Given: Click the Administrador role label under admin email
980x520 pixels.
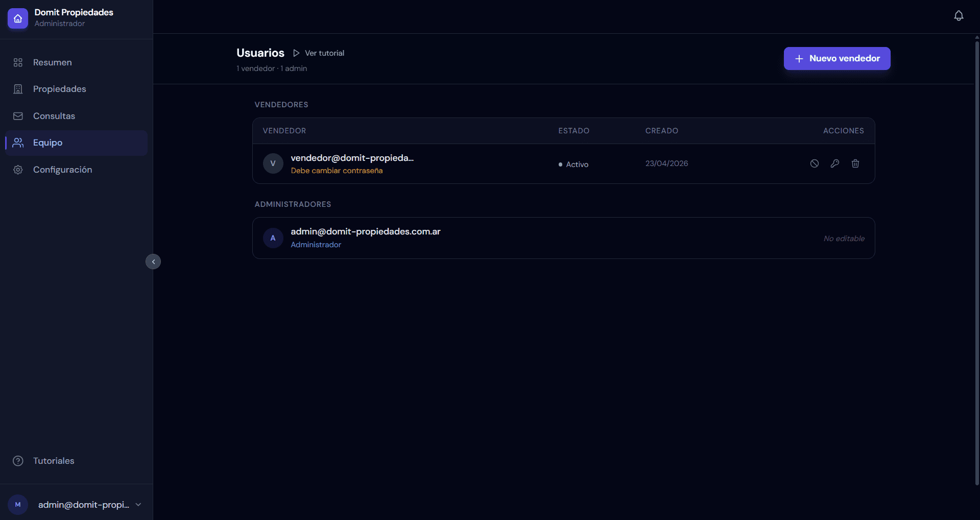Looking at the screenshot, I should [x=316, y=245].
